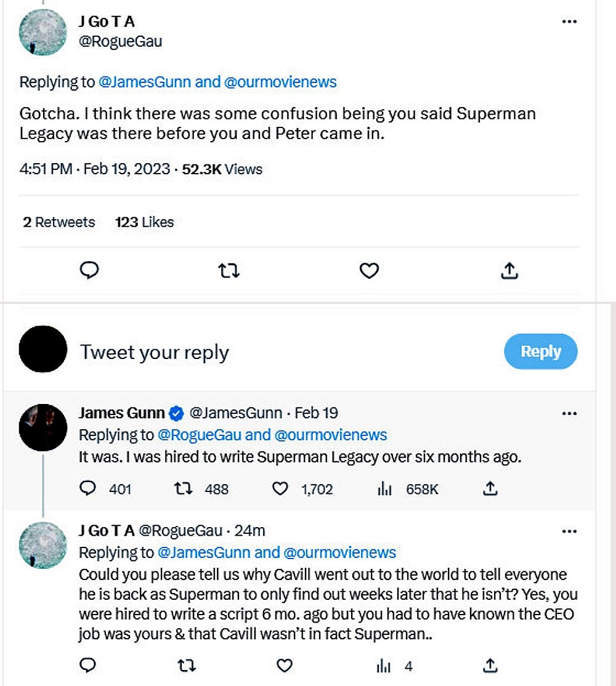616x686 pixels.
Task: View who retweeted via 2 Retweets
Action: pyautogui.click(x=59, y=222)
